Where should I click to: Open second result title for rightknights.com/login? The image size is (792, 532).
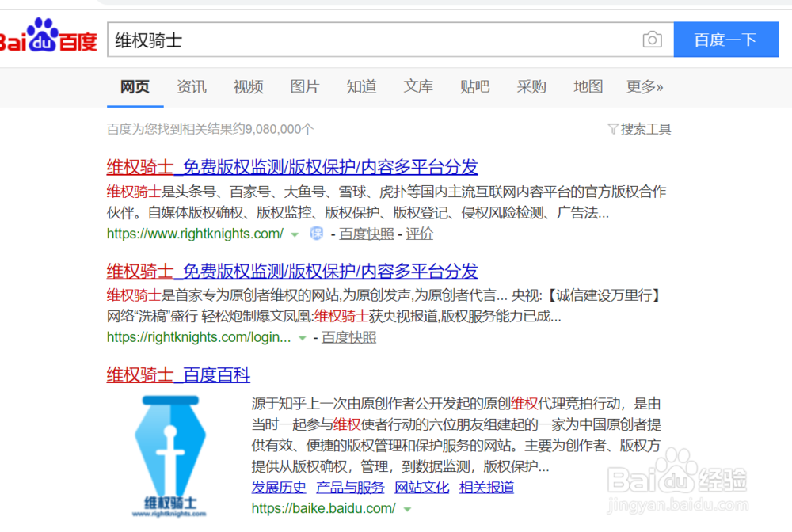tap(292, 271)
